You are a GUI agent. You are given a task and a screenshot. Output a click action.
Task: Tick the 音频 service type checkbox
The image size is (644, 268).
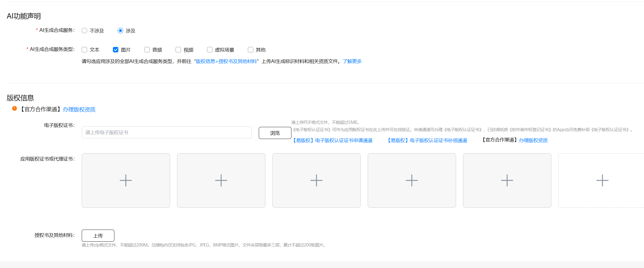[x=147, y=50]
